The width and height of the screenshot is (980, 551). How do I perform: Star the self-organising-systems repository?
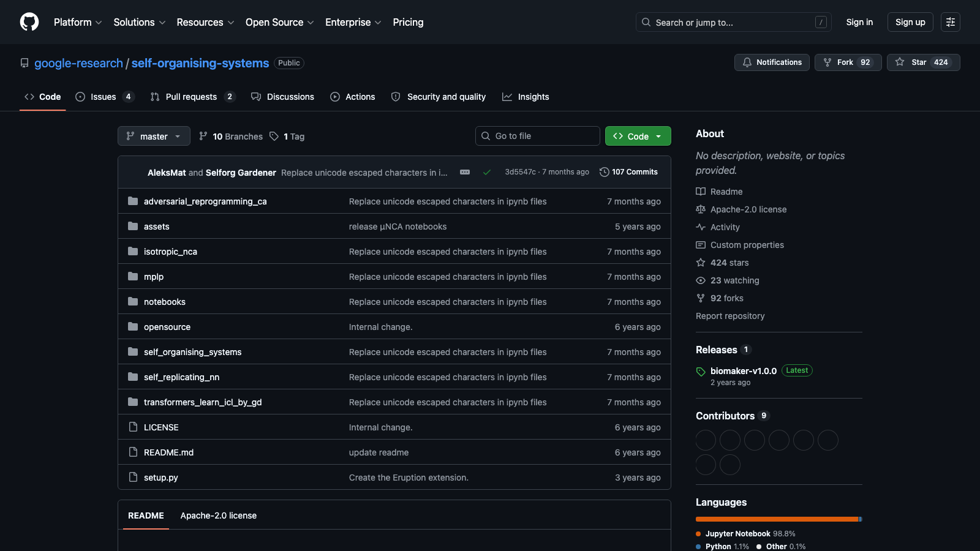coord(923,62)
